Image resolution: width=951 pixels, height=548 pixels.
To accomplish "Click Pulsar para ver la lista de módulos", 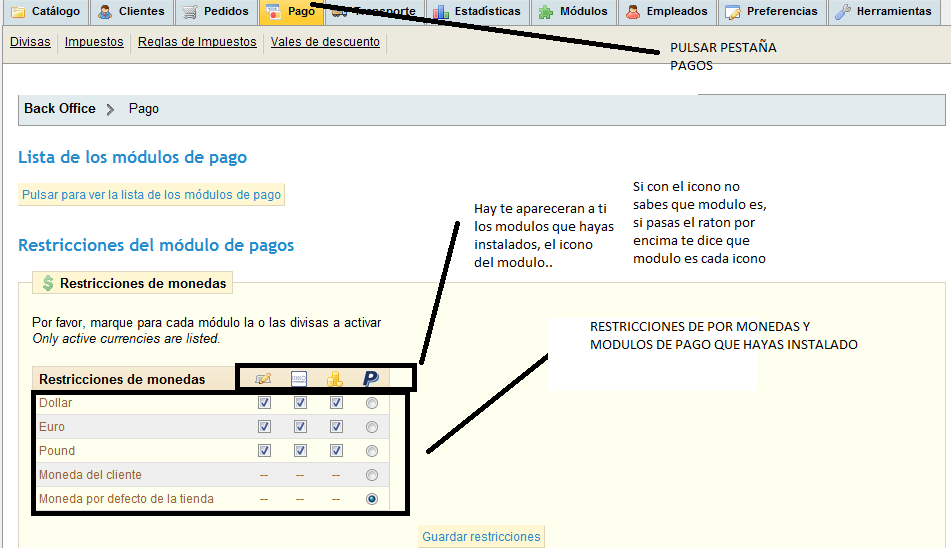I will pyautogui.click(x=152, y=195).
